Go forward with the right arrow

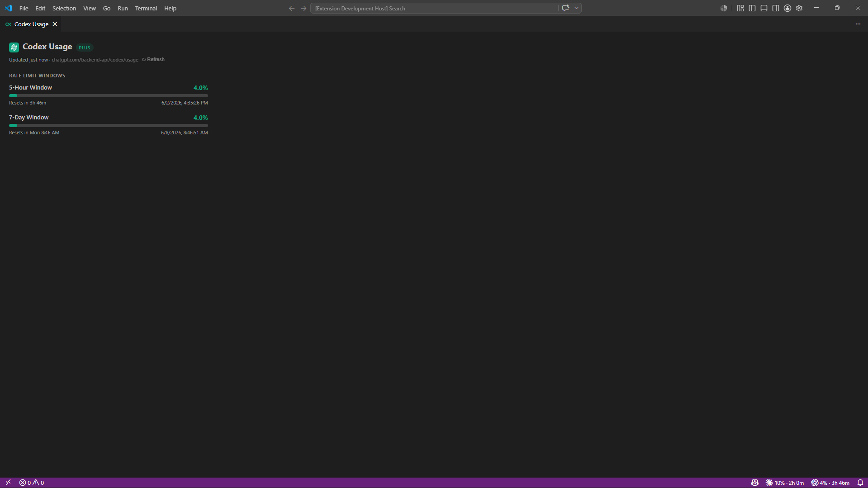(x=304, y=8)
